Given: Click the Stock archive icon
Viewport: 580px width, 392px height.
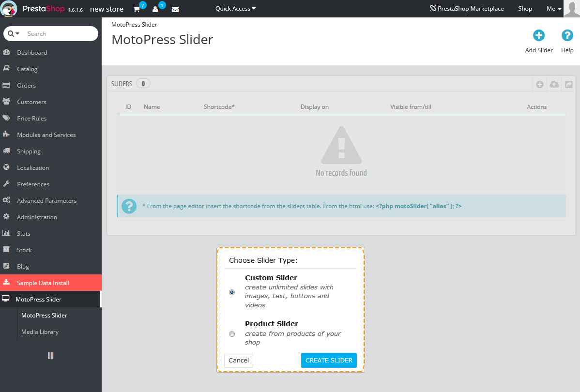Looking at the screenshot, I should coord(6,250).
